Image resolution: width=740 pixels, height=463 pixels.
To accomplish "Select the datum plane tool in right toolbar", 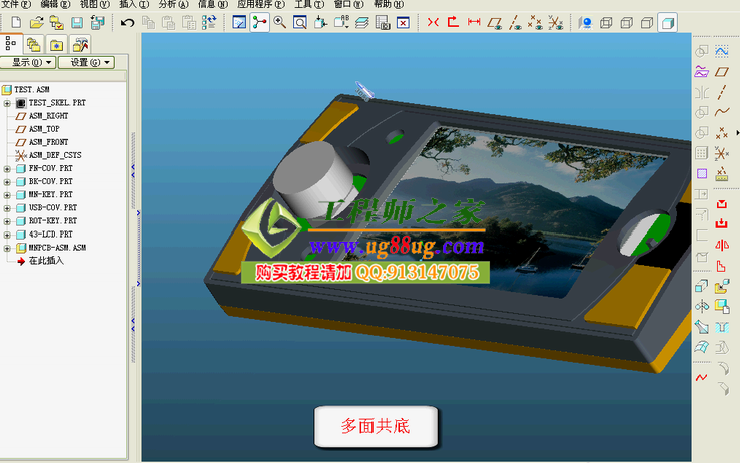I will point(722,71).
